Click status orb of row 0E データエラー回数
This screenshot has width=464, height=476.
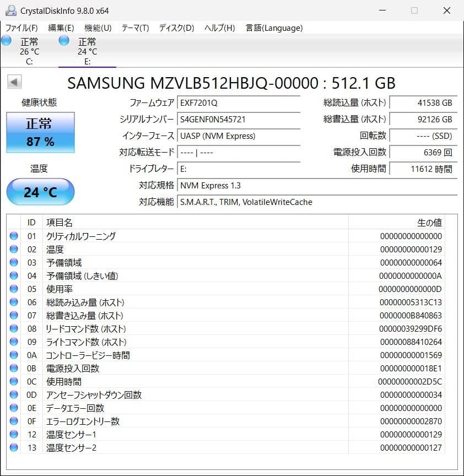14,408
